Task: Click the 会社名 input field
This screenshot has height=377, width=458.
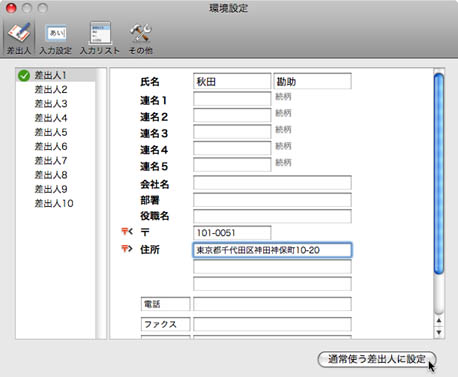Action: tap(272, 183)
